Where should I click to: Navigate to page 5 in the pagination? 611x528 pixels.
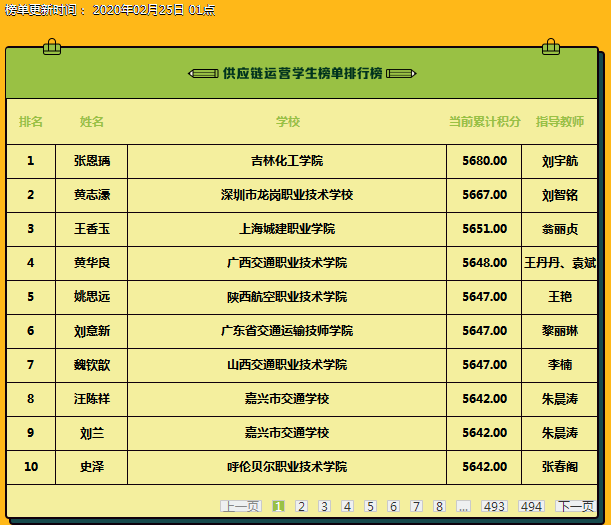click(x=370, y=506)
